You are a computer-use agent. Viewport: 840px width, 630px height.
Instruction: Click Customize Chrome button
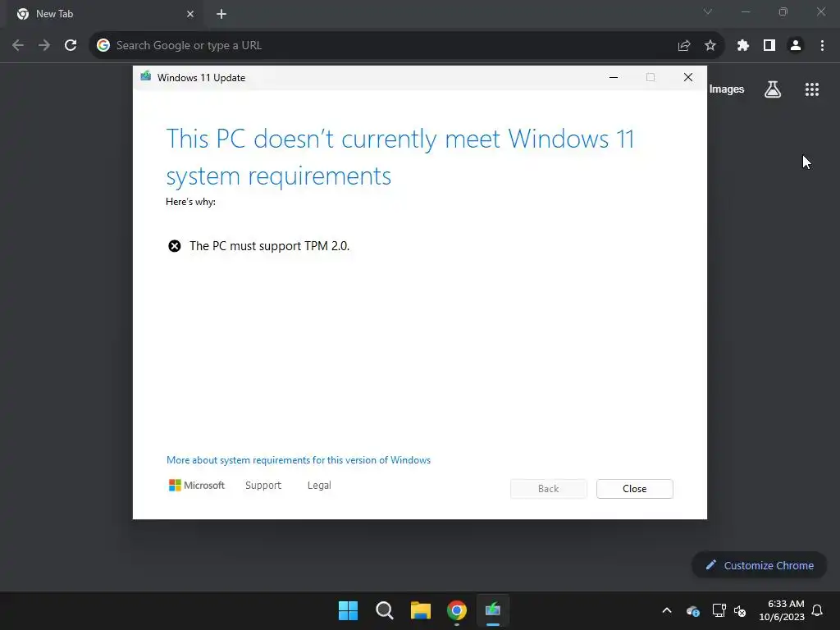(760, 565)
